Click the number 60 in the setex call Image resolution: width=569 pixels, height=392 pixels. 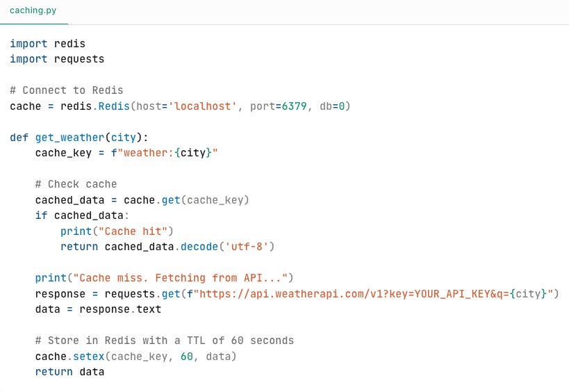186,357
